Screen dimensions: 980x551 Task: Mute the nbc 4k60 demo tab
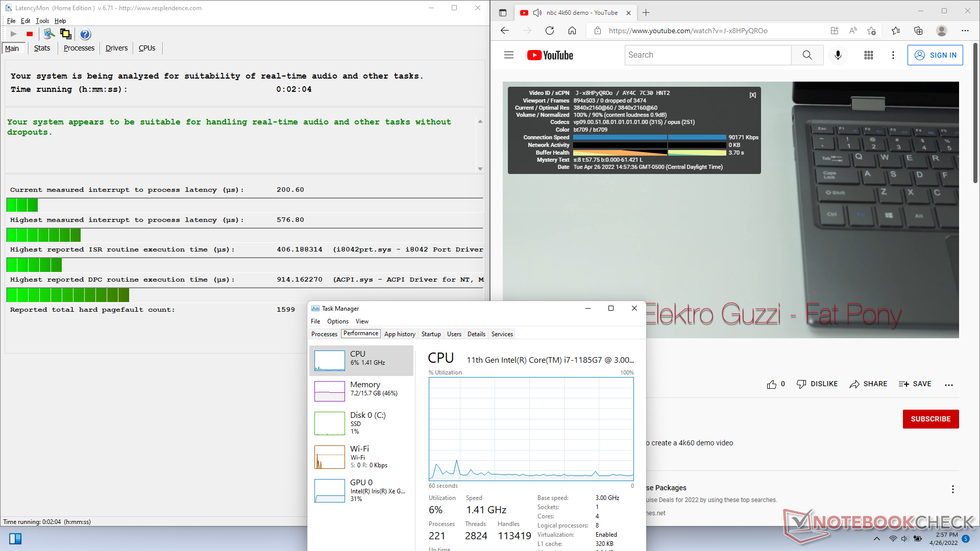click(x=537, y=13)
